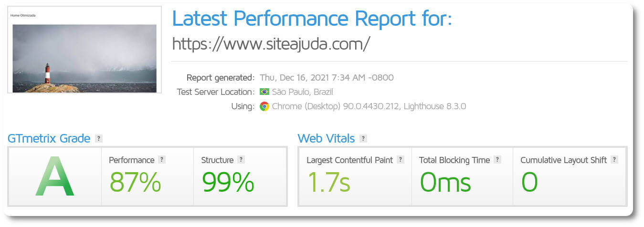Click the Chrome browser icon

click(x=264, y=106)
